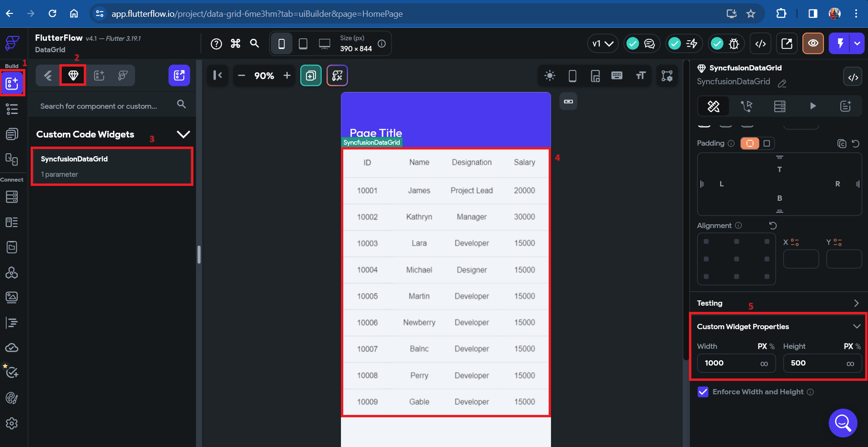
Task: Select the uniform all-sides padding toggle
Action: (x=750, y=143)
